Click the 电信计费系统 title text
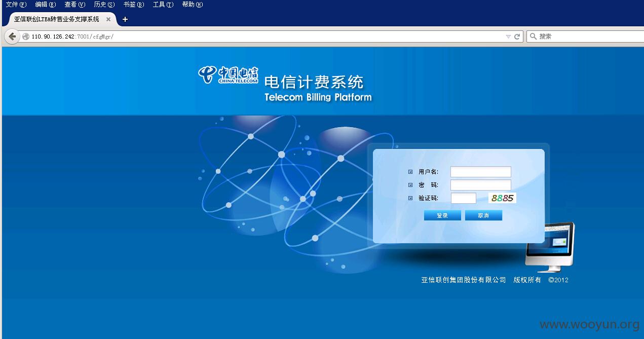This screenshot has width=644, height=339. (x=314, y=82)
